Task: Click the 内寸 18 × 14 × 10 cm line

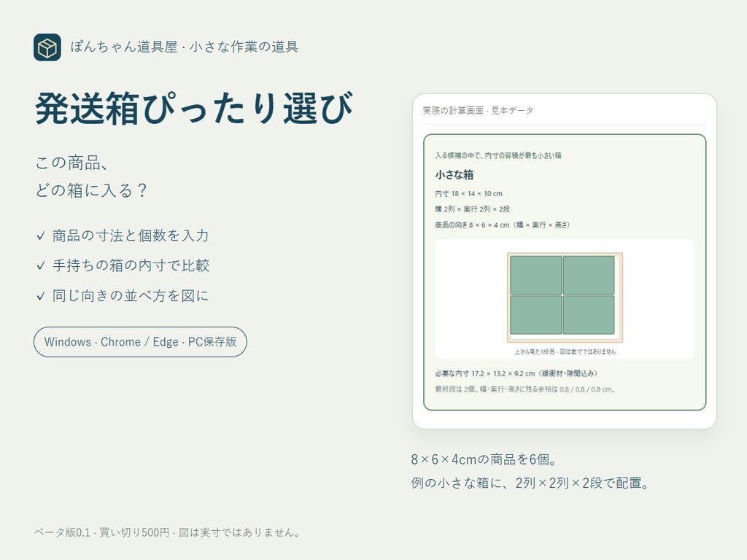Action: (x=468, y=193)
